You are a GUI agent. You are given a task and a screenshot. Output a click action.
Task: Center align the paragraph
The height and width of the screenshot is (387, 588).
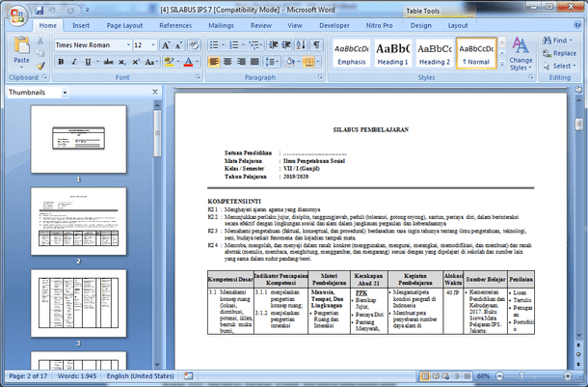[x=227, y=62]
